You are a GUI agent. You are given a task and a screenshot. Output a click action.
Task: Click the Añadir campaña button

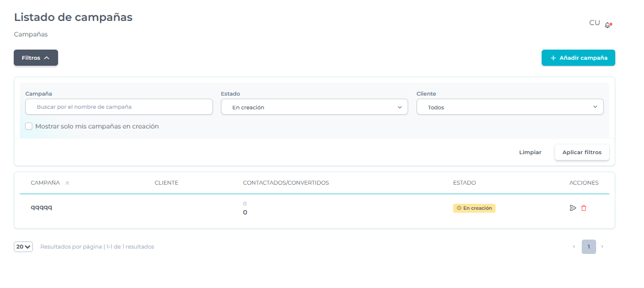(578, 58)
